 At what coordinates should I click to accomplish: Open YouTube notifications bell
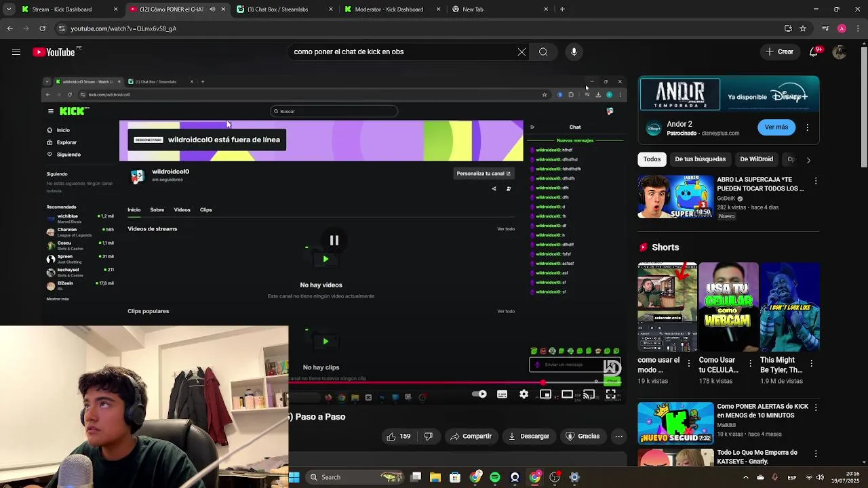click(x=814, y=52)
